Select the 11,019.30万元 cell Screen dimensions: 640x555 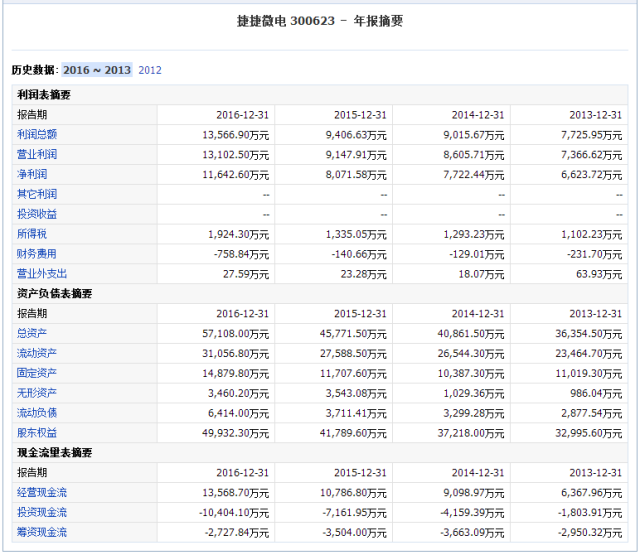589,373
